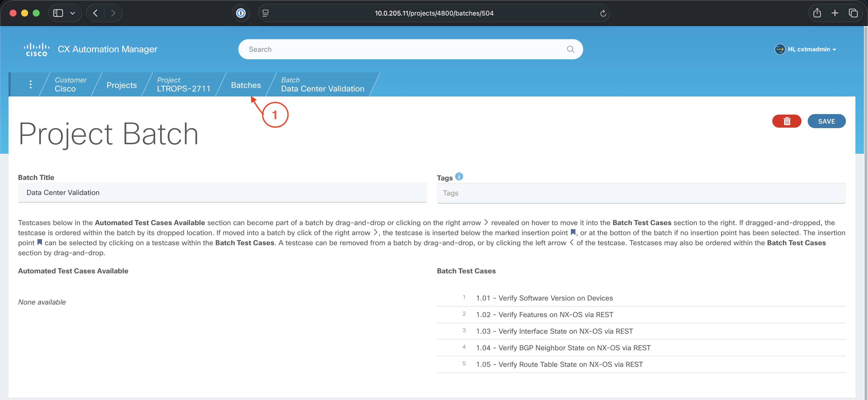Image resolution: width=868 pixels, height=400 pixels.
Task: Click into the Tags field
Action: [641, 193]
